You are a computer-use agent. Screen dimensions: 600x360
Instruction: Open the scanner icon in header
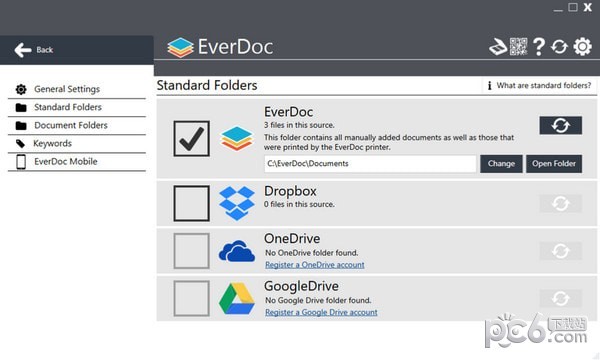(498, 47)
